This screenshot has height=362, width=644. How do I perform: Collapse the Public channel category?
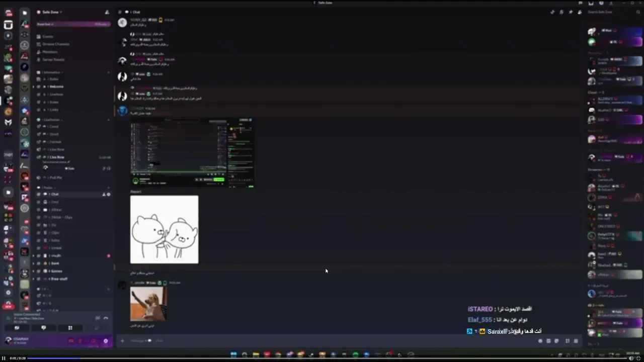click(x=48, y=188)
